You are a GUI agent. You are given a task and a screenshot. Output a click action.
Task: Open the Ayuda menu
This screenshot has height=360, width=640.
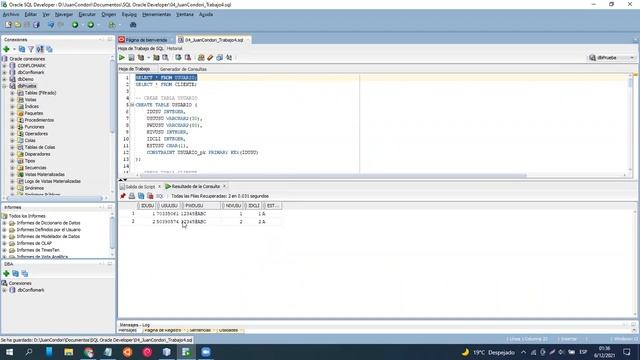click(206, 14)
